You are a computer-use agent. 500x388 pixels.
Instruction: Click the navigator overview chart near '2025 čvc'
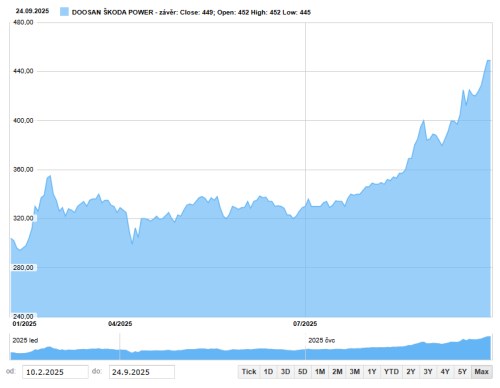pyautogui.click(x=321, y=353)
